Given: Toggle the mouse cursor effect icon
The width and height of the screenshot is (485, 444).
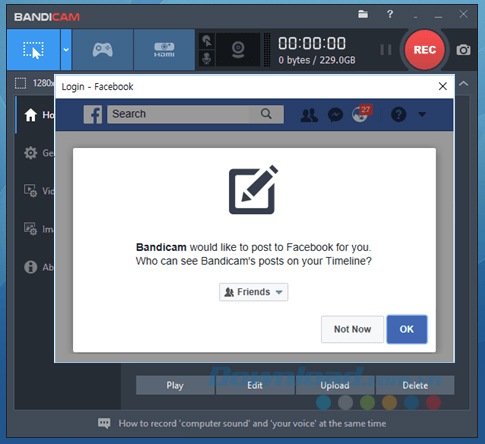Looking at the screenshot, I should coord(207,41).
